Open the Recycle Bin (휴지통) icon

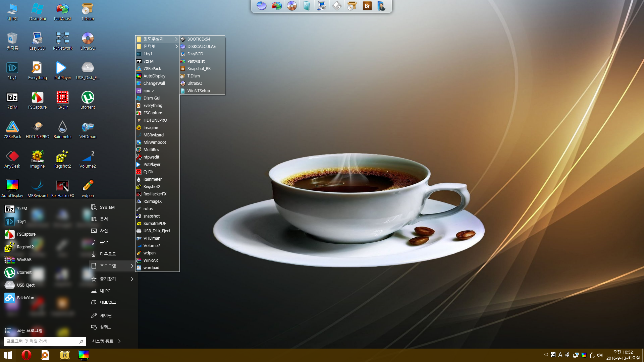tap(12, 42)
